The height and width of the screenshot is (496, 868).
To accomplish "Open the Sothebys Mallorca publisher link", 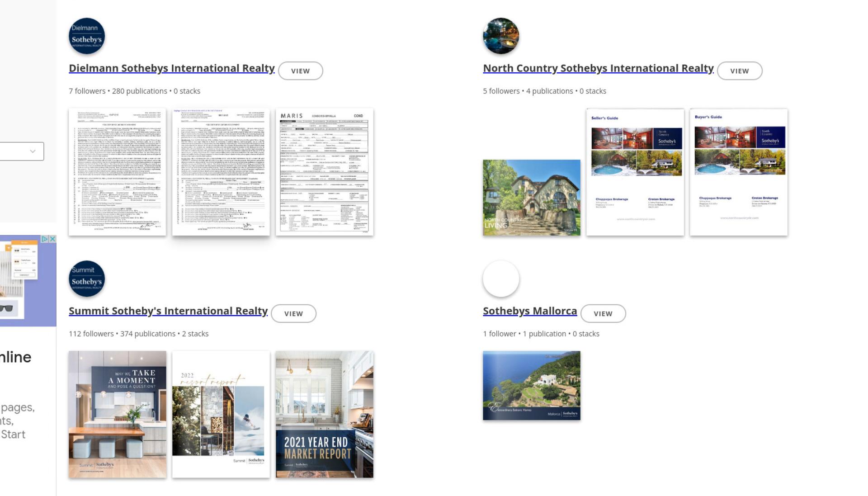I will [530, 311].
